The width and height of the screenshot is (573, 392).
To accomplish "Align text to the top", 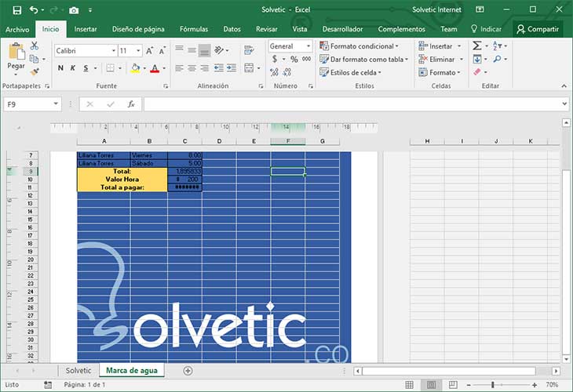I will [179, 49].
